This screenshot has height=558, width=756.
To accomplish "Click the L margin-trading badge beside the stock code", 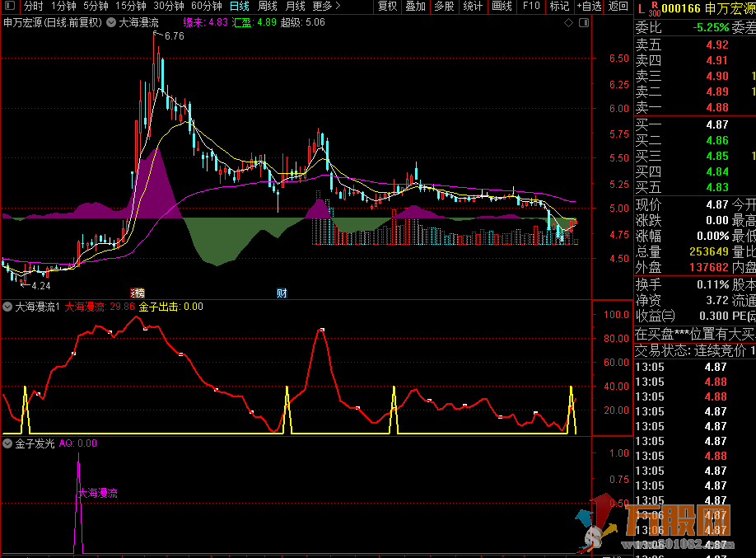I will tap(642, 8).
